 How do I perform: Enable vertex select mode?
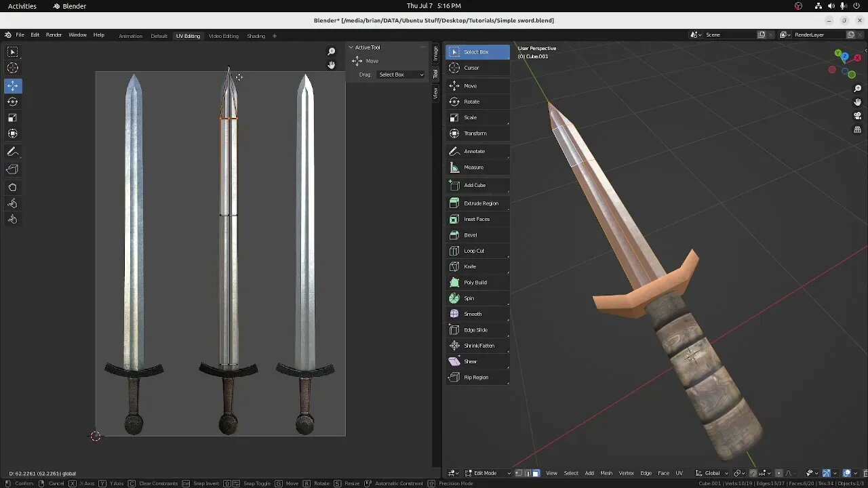[x=519, y=473]
